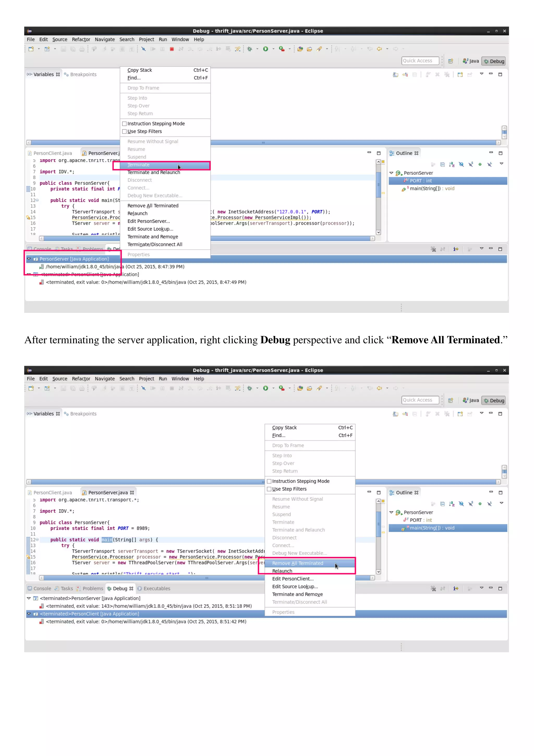The height and width of the screenshot is (756, 534).
Task: Select '/home/william/jdk1.8.0_45/bin/java (Oct 25, 2015, 8:47:39 PM)' process row
Action: [x=112, y=267]
